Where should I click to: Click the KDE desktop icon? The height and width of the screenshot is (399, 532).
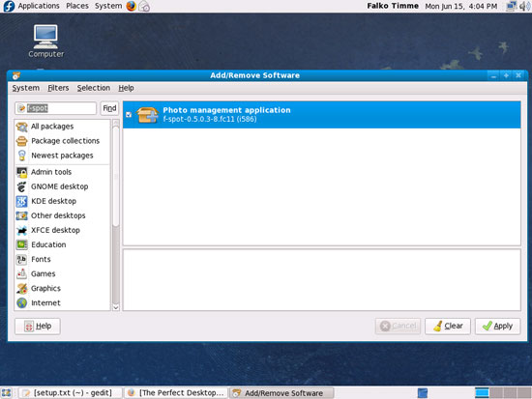tap(22, 201)
